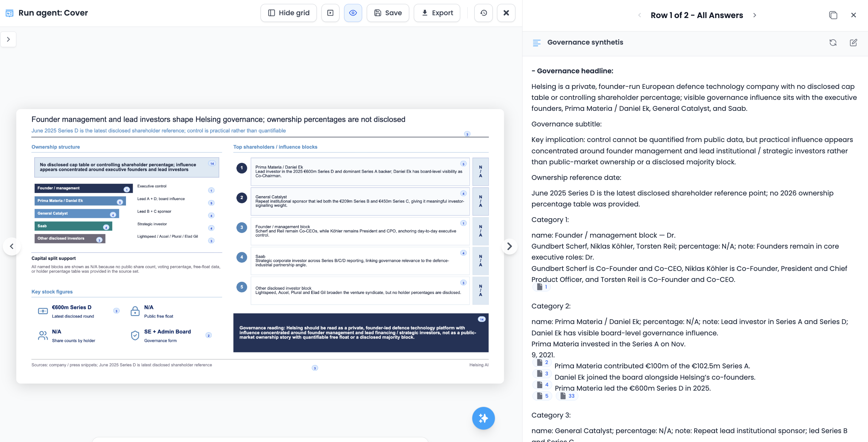Open source citation 4 before Prima Materia led
Image resolution: width=868 pixels, height=442 pixels.
click(542, 385)
